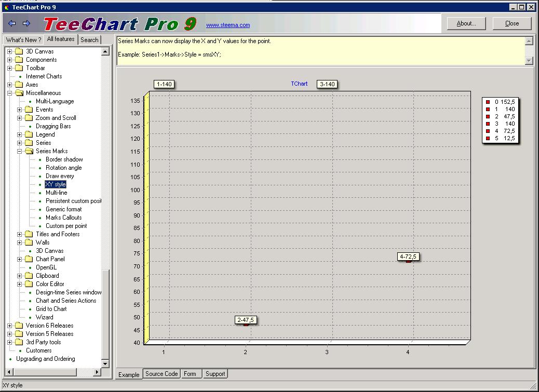Click the Clipboard folder icon
The height and width of the screenshot is (392, 539).
[x=29, y=276]
